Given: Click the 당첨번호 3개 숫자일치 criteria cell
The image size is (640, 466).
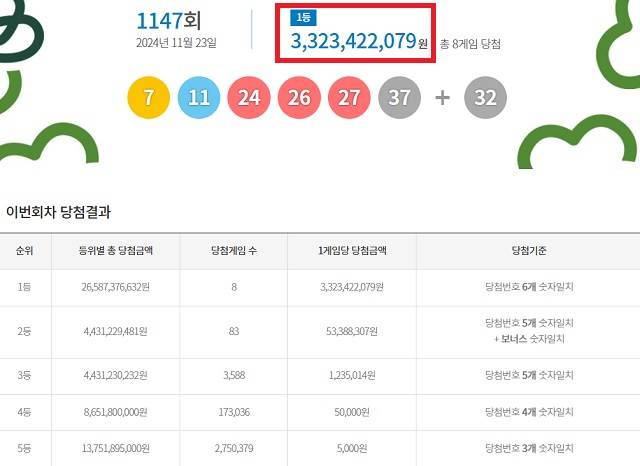Looking at the screenshot, I should pos(529,448).
